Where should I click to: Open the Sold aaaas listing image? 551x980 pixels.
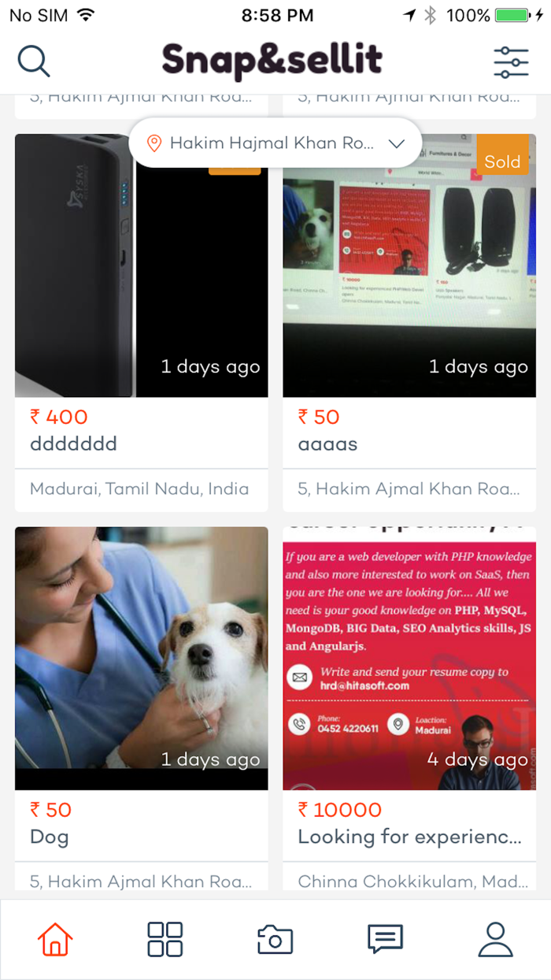(409, 265)
